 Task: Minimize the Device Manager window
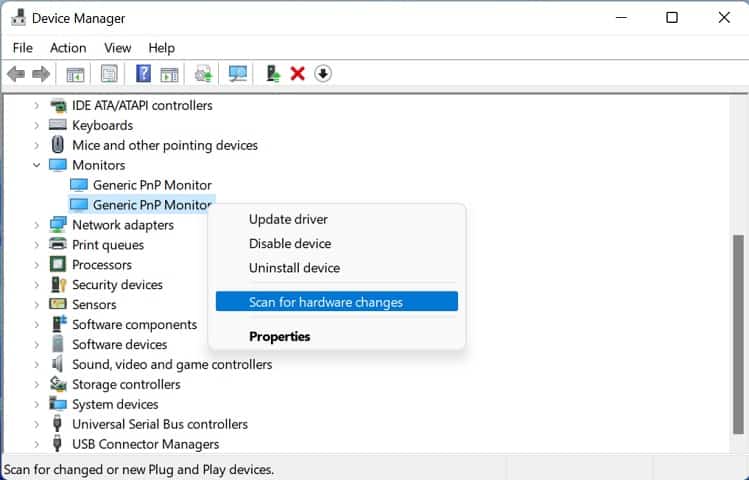pos(621,18)
